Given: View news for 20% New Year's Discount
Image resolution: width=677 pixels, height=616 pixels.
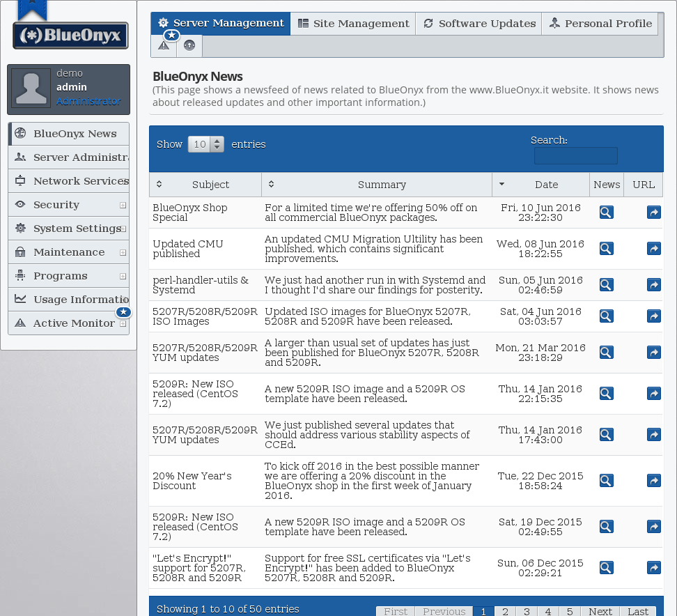Looking at the screenshot, I should 606,480.
